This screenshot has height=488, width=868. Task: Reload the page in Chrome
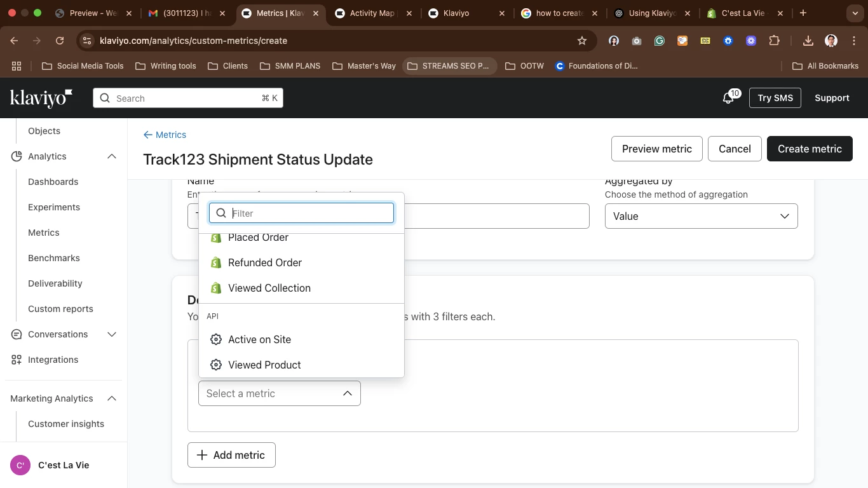pyautogui.click(x=60, y=41)
